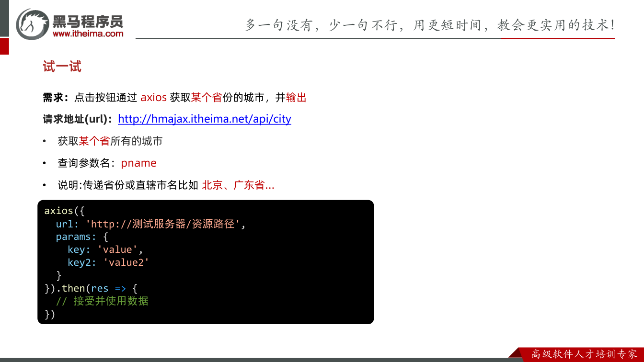Select the 试一试 slide heading
This screenshot has height=362, width=644.
[x=62, y=67]
